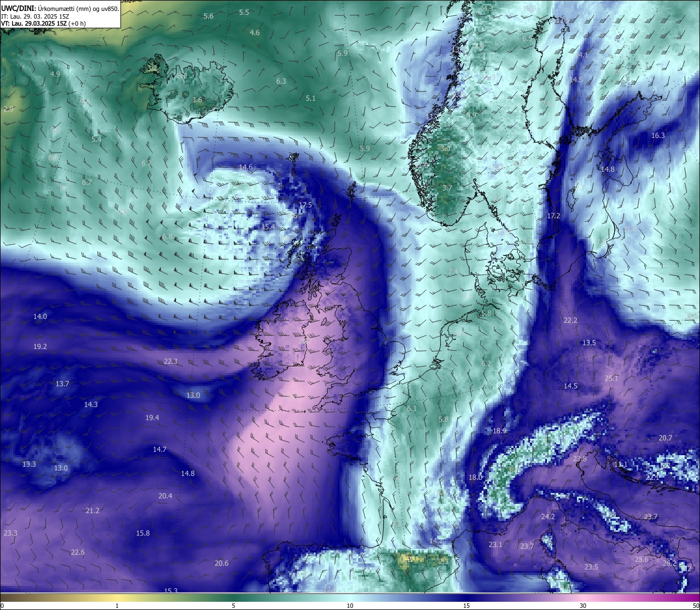The width and height of the screenshot is (700, 610).
Task: Click the 22.2 value on map
Action: (x=570, y=321)
